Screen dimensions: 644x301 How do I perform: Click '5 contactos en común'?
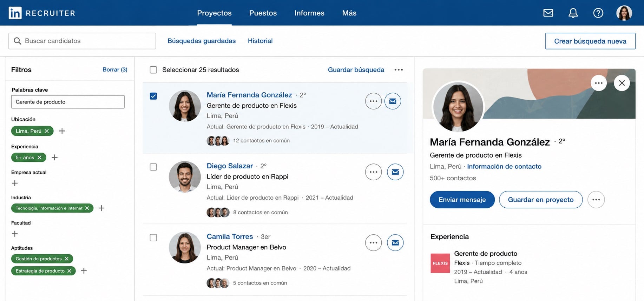coord(260,283)
